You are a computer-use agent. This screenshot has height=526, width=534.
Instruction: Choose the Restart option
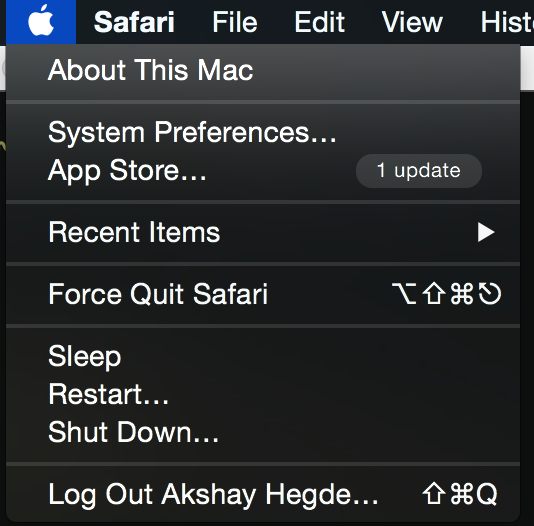[263, 394]
